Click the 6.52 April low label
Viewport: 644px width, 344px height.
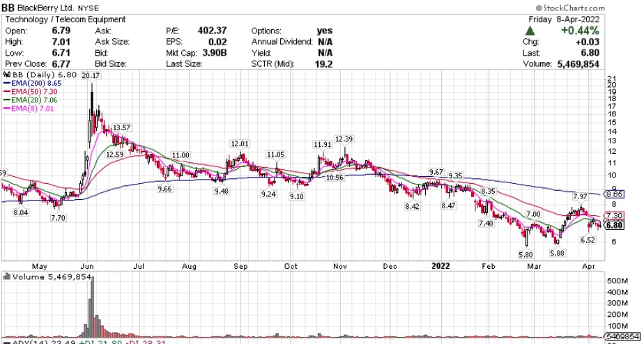pos(588,240)
